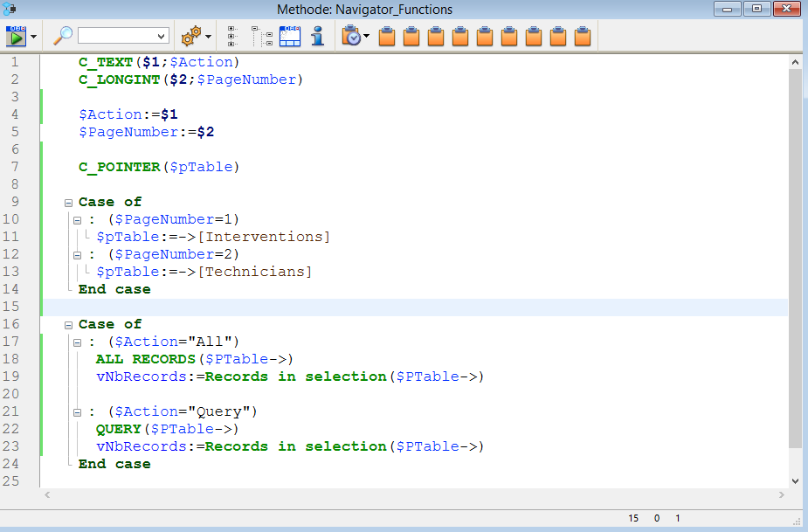Click the show lists panel icon
Screen dimensions: 808x532
pos(290,36)
